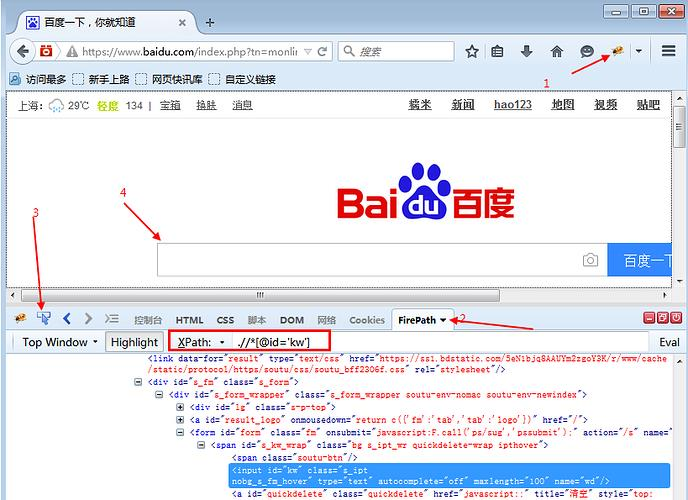Screen dimensions: 688x500
Task: Click the Firebug back chevron
Action: 67,318
